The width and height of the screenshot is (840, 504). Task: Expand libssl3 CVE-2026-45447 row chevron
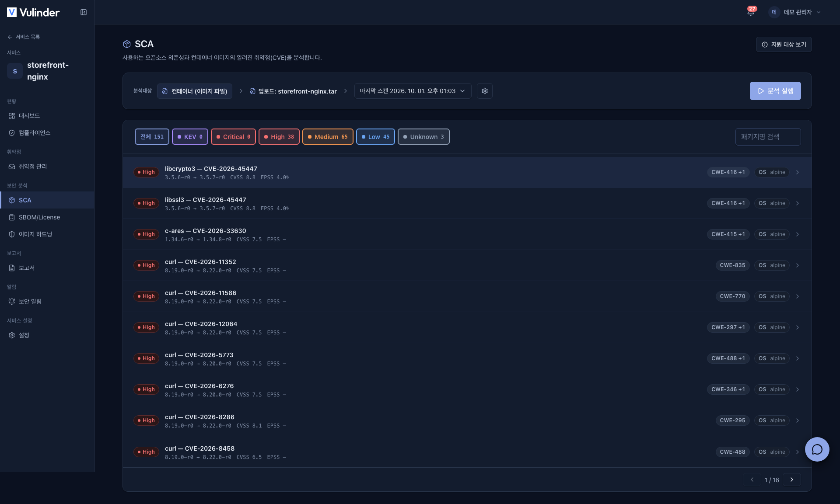click(x=798, y=203)
